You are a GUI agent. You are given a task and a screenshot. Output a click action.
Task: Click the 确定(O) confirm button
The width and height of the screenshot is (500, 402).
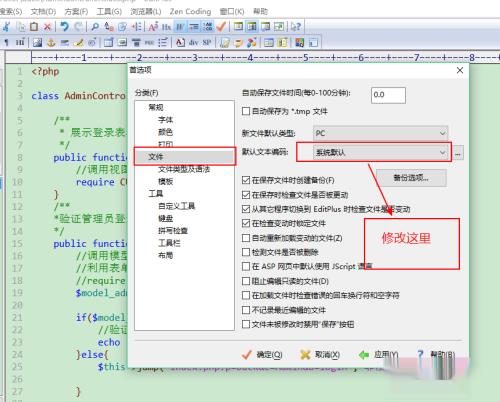coord(263,355)
